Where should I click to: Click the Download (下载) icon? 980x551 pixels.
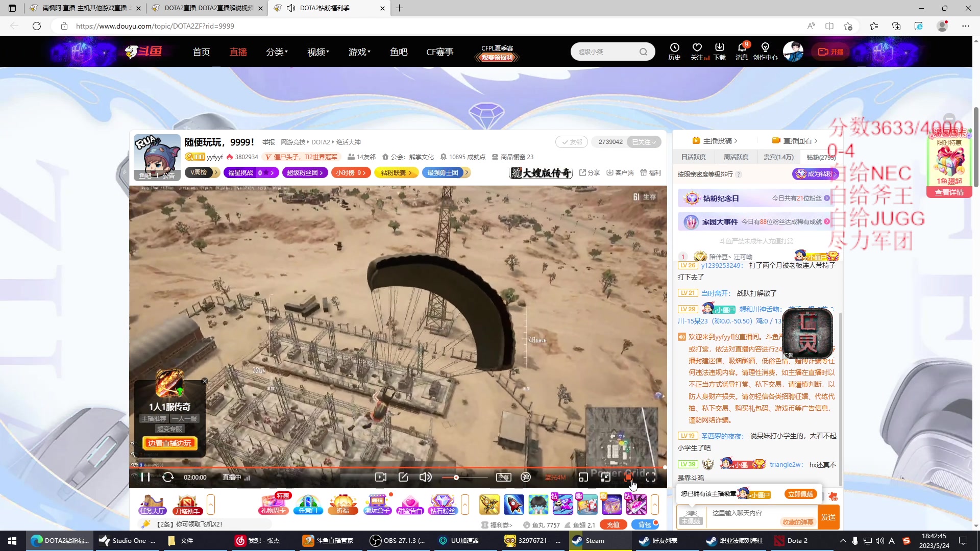[x=720, y=52]
